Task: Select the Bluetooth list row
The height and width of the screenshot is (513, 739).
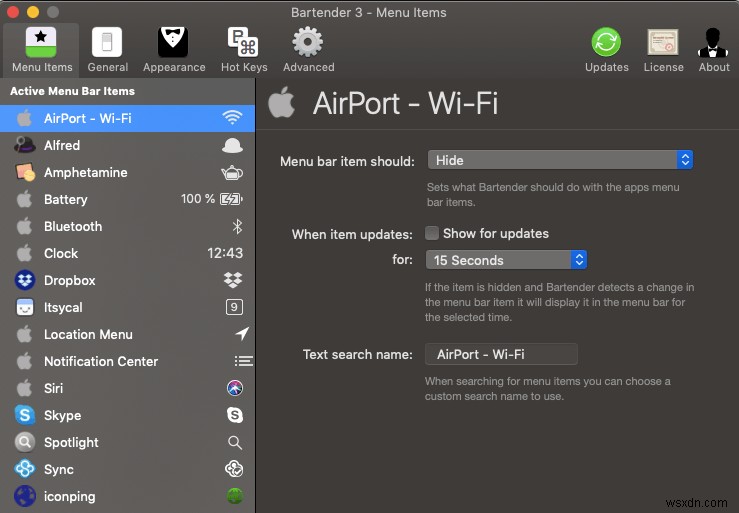Action: point(127,226)
